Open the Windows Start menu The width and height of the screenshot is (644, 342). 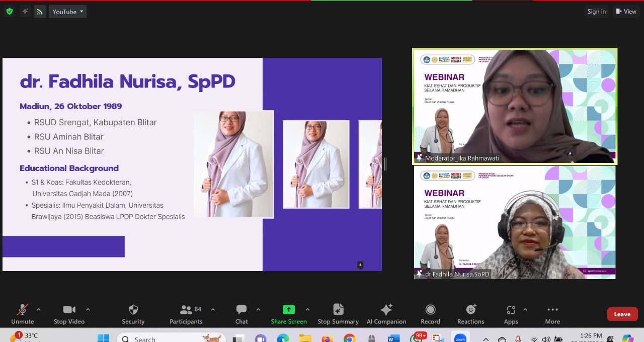(103, 338)
